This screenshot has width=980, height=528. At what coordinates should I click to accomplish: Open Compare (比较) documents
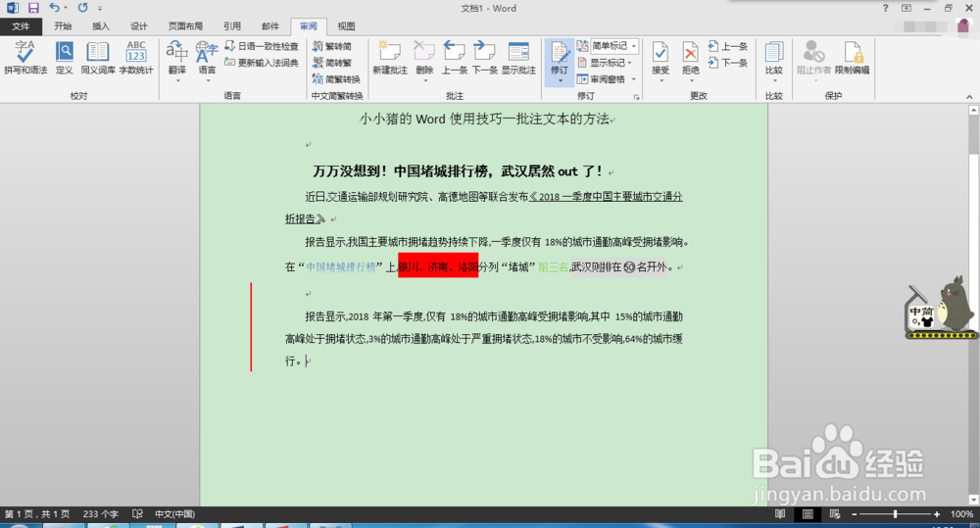(x=774, y=60)
